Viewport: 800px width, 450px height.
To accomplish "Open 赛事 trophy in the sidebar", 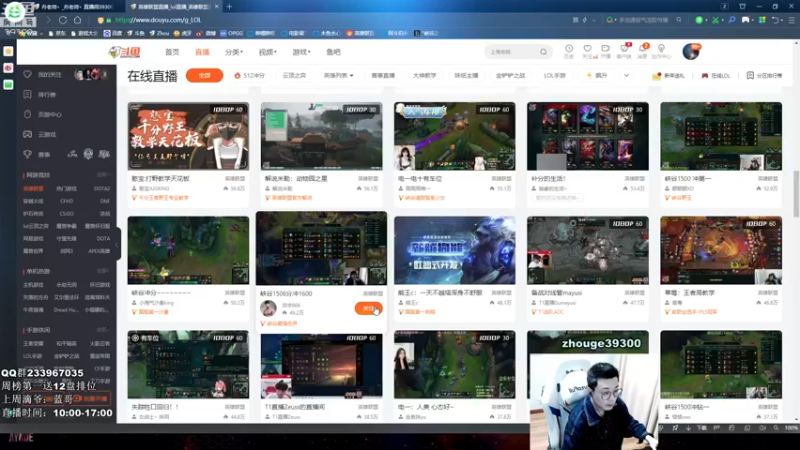I will click(37, 154).
